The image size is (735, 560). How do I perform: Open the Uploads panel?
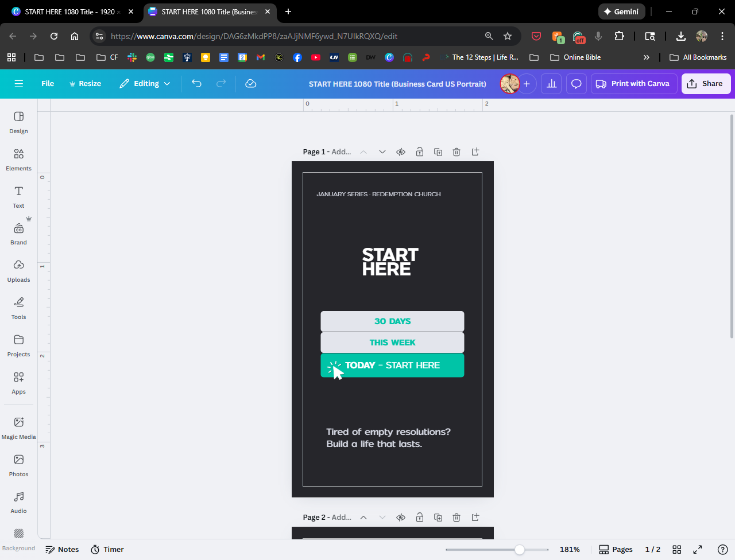coord(18,271)
